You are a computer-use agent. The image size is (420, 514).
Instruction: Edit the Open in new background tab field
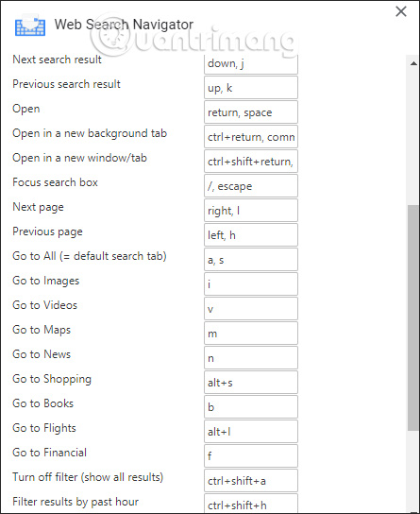point(251,137)
